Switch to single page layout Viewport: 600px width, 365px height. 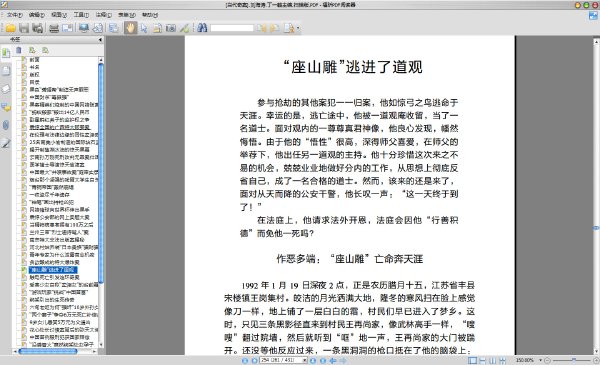[x=473, y=360]
